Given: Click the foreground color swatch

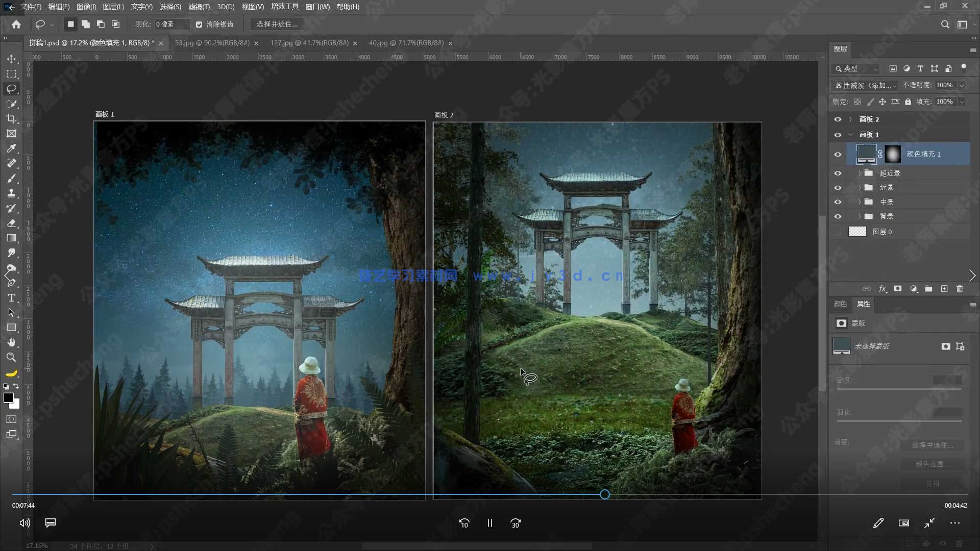Looking at the screenshot, I should tap(8, 398).
